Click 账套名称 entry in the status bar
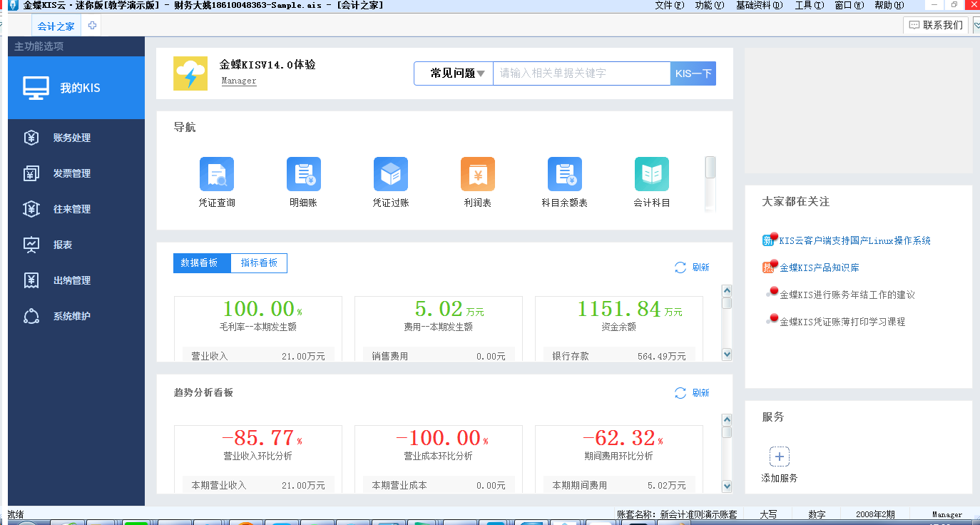Image resolution: width=980 pixels, height=525 pixels. (x=678, y=514)
